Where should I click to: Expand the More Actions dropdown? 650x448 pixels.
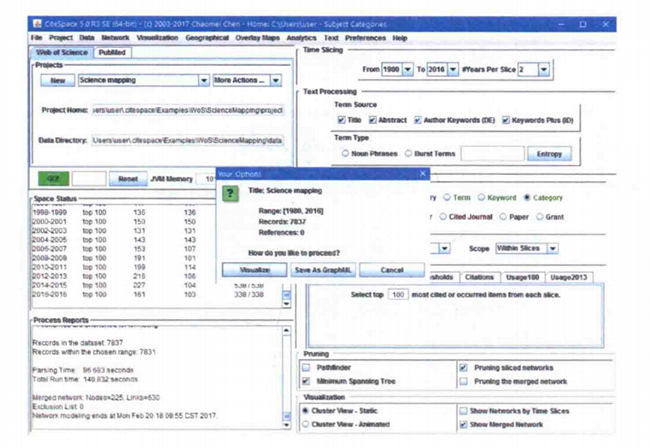pyautogui.click(x=274, y=80)
